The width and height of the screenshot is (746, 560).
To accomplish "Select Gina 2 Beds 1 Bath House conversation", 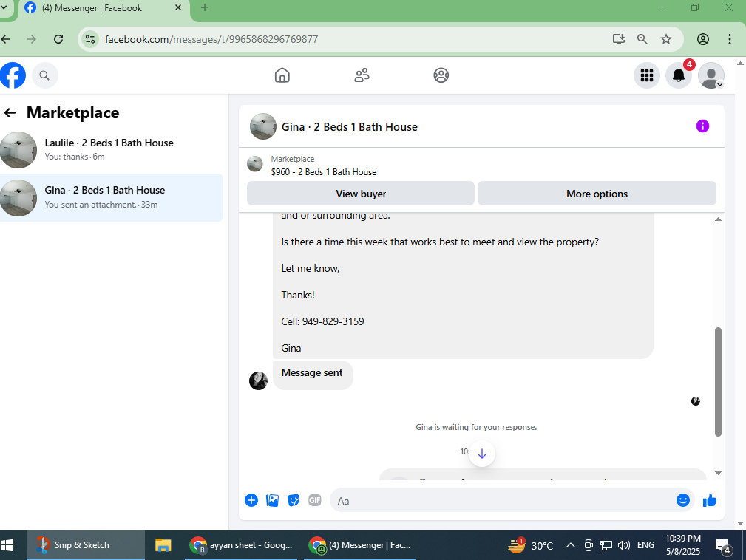I will (x=112, y=197).
